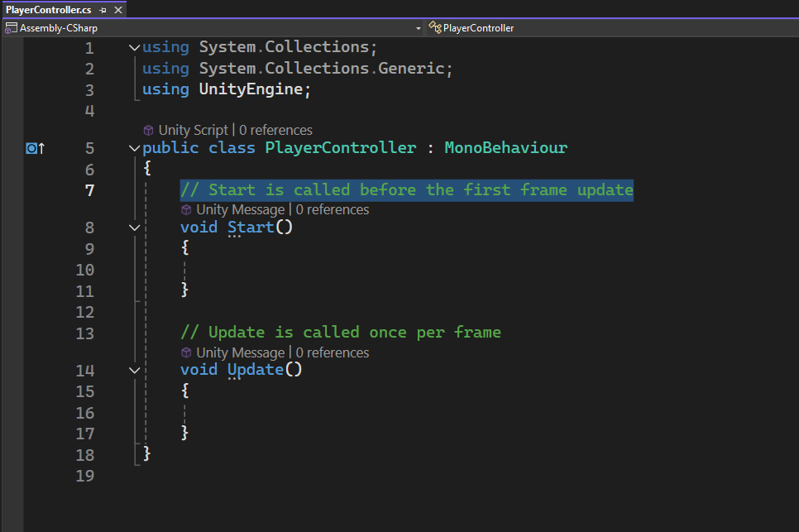Click the Unity Script cube icon above class
Viewport: 799px width, 532px height.
coord(148,130)
